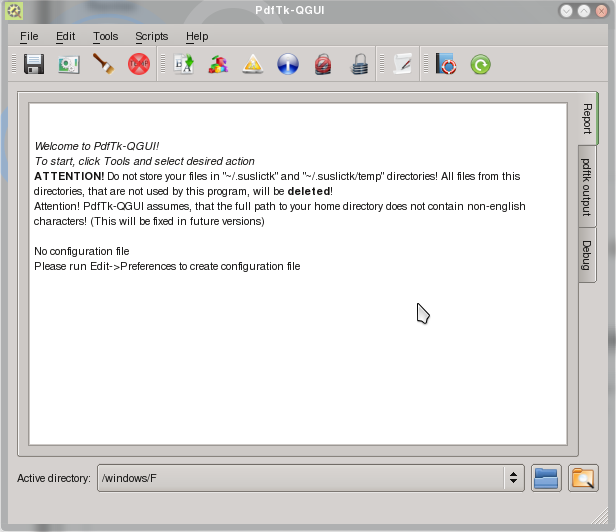Open help via the lifebuoy book icon
This screenshot has width=616, height=532.
(446, 64)
